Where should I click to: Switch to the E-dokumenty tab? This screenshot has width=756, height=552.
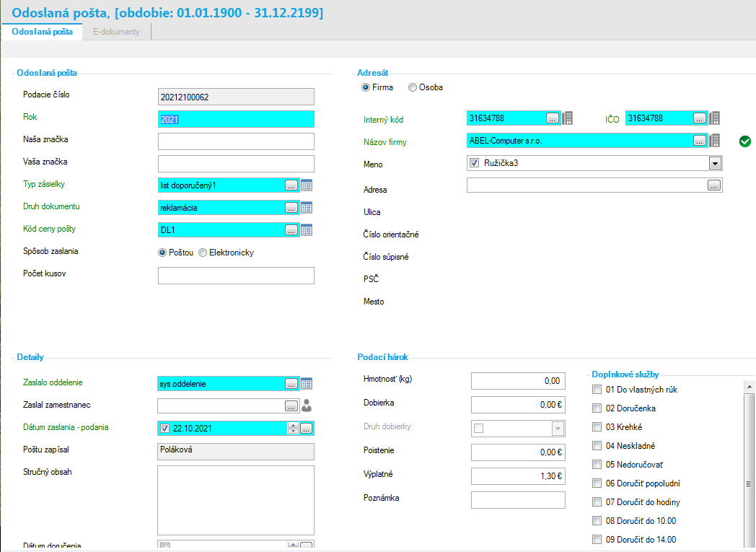click(116, 32)
